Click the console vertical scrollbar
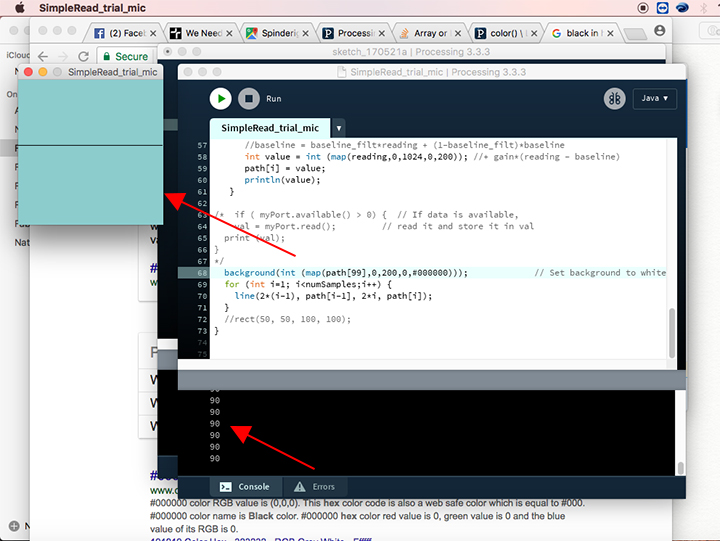 pyautogui.click(x=681, y=468)
